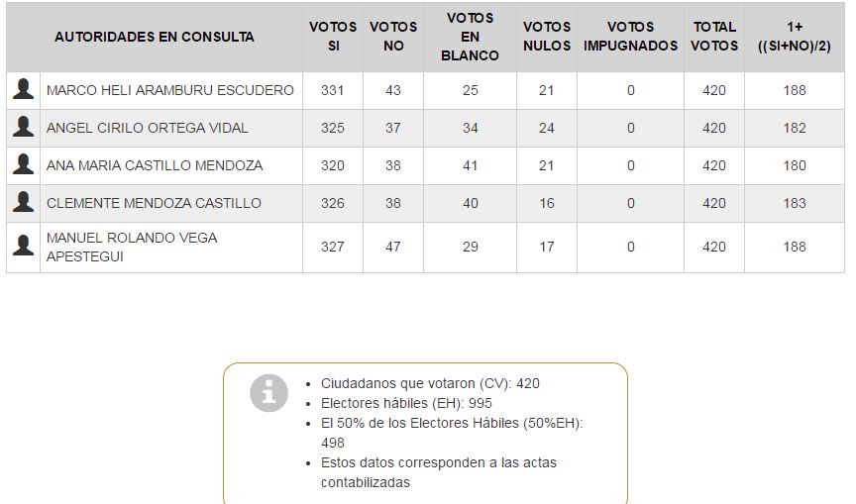The width and height of the screenshot is (856, 504).
Task: Select the Votos Nulos column header
Action: point(547,37)
